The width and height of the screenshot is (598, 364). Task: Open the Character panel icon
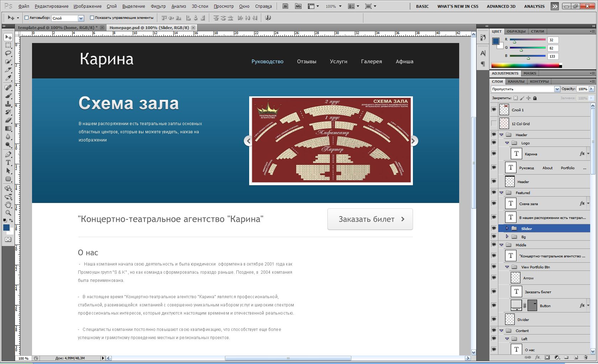click(483, 53)
